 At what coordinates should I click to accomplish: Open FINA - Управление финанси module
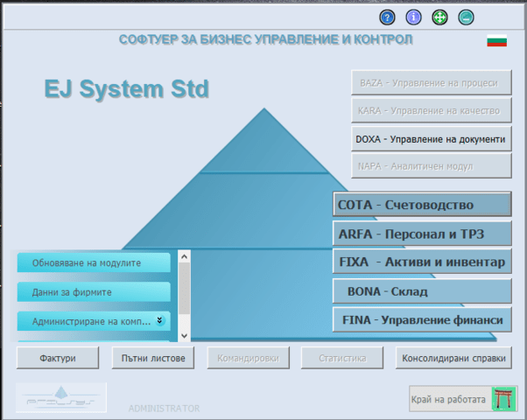pyautogui.click(x=422, y=320)
